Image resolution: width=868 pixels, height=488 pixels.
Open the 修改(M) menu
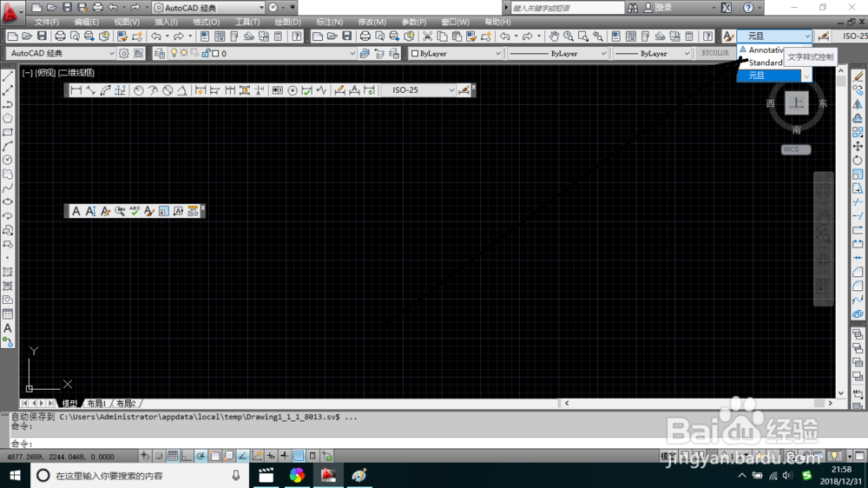tap(372, 23)
